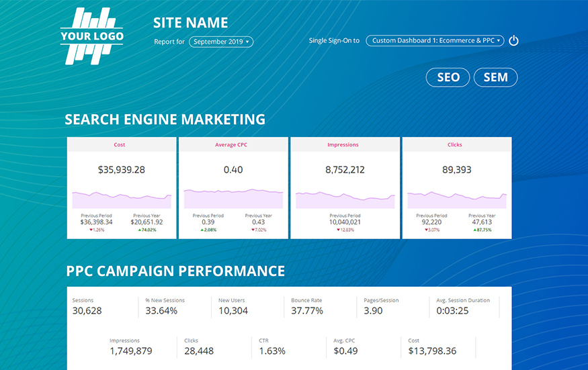588x370 pixels.
Task: Select the Sessions metric 30,628
Action: [x=87, y=311]
